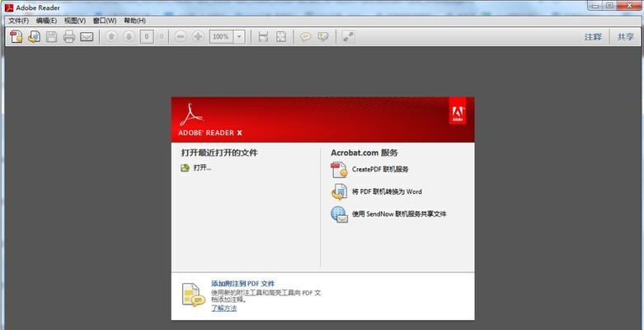Click 将 PDF 联机转换为 Word link

(x=387, y=191)
